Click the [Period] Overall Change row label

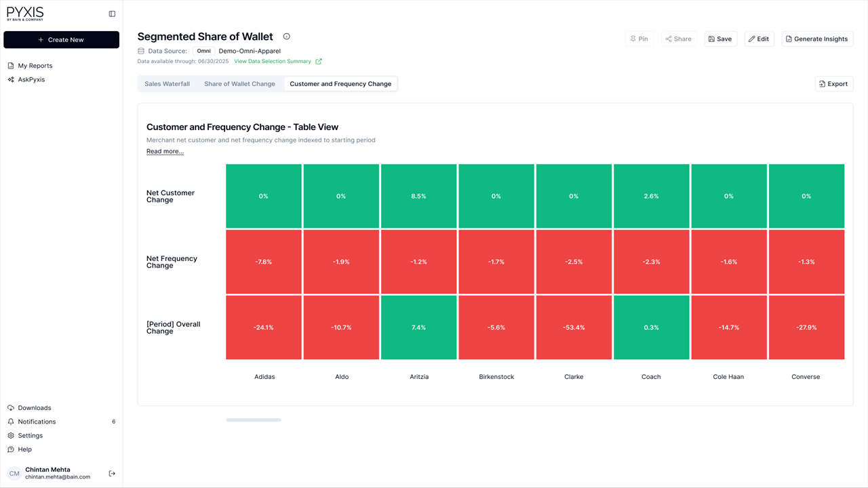174,328
